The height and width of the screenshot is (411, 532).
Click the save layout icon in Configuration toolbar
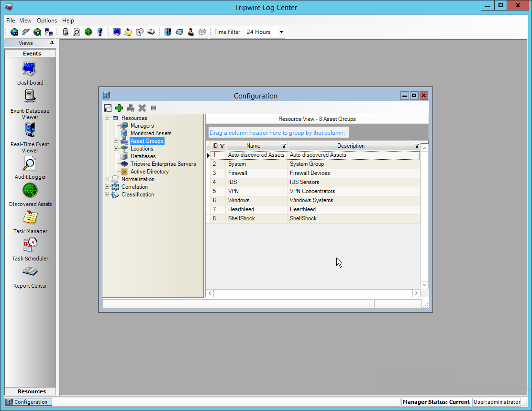(x=108, y=108)
